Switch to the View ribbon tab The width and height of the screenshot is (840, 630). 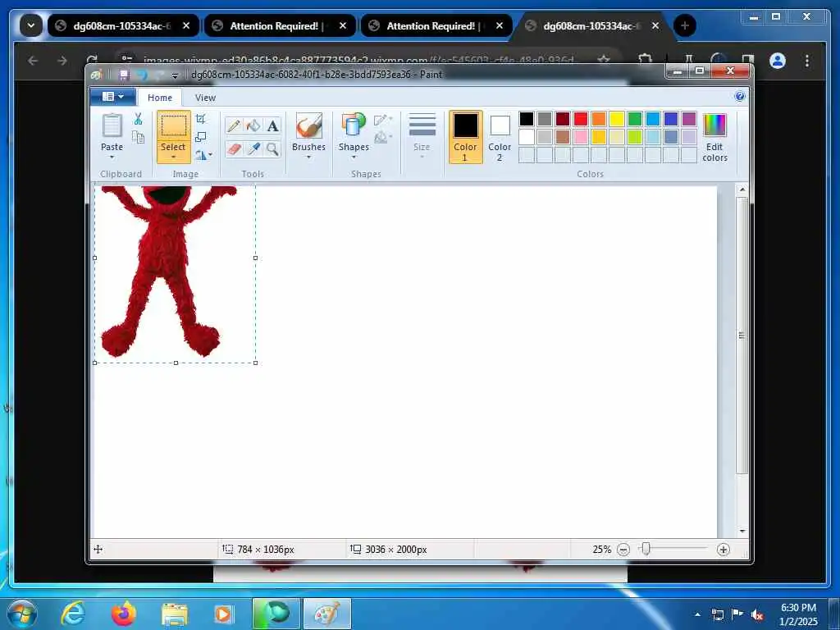click(x=205, y=98)
